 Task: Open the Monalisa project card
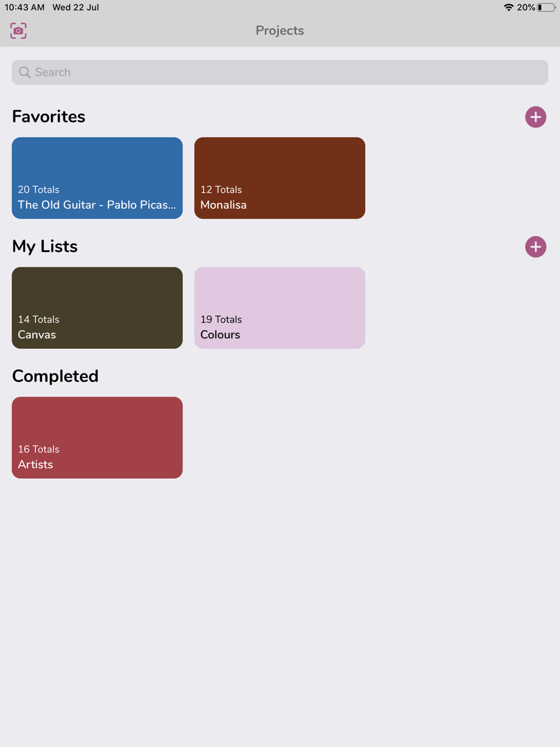(x=280, y=178)
